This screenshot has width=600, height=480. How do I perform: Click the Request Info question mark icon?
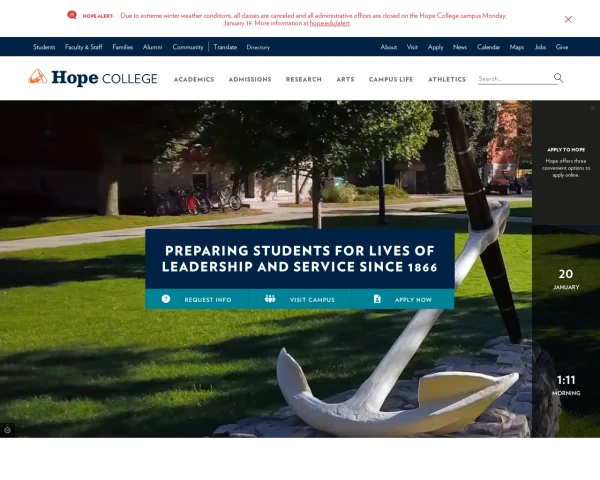pyautogui.click(x=166, y=299)
